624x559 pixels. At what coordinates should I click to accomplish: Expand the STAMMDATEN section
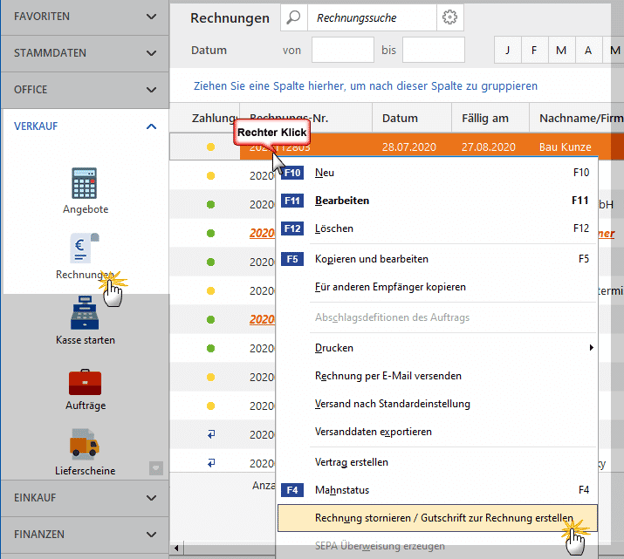pos(84,53)
